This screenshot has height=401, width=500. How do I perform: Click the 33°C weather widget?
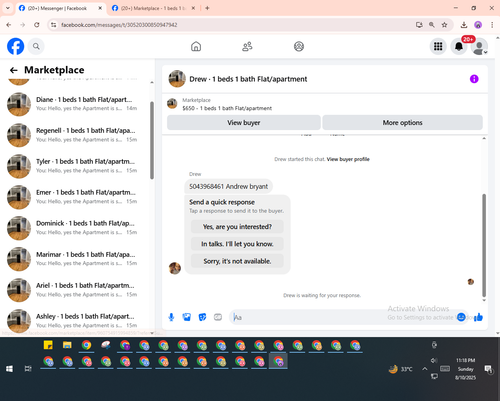401,369
